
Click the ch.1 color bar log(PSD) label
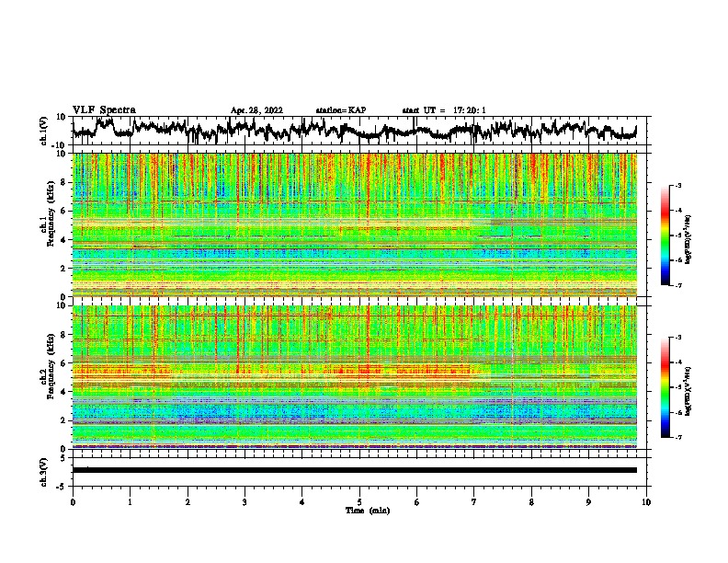[x=688, y=239]
